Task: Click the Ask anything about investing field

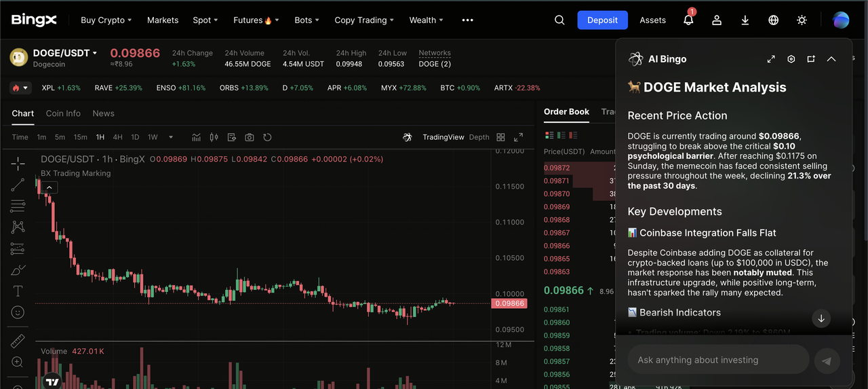Action: 717,360
